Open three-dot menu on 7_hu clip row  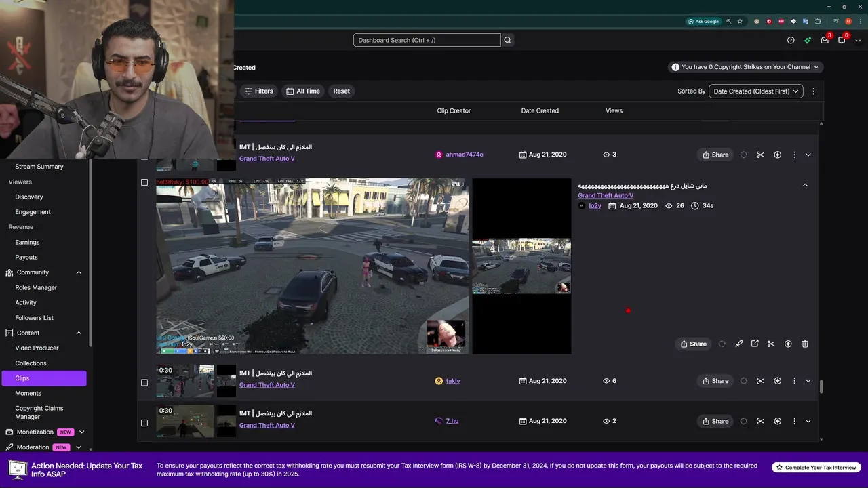pyautogui.click(x=795, y=421)
